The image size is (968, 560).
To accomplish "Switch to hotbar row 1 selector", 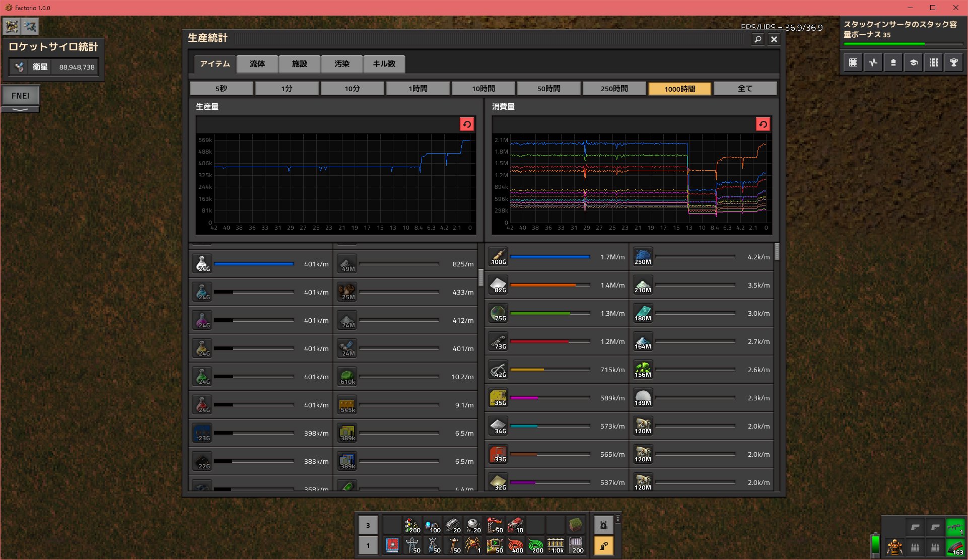I will click(368, 545).
